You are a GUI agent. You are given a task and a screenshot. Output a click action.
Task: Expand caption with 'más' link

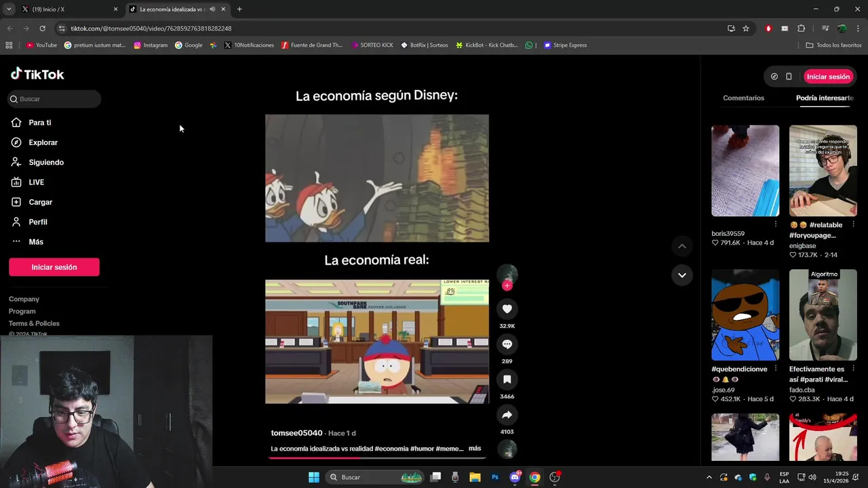[x=475, y=448]
